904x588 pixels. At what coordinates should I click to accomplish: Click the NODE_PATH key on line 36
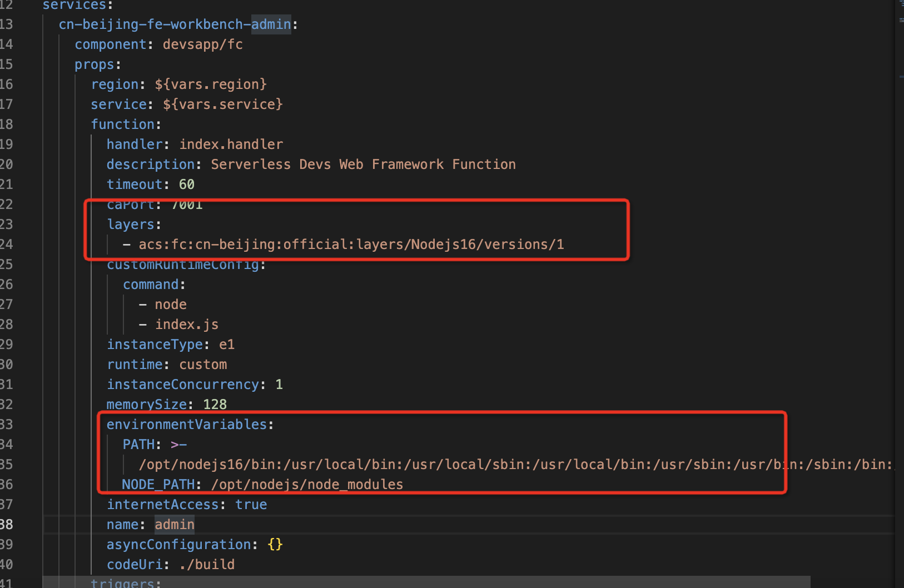point(158,484)
